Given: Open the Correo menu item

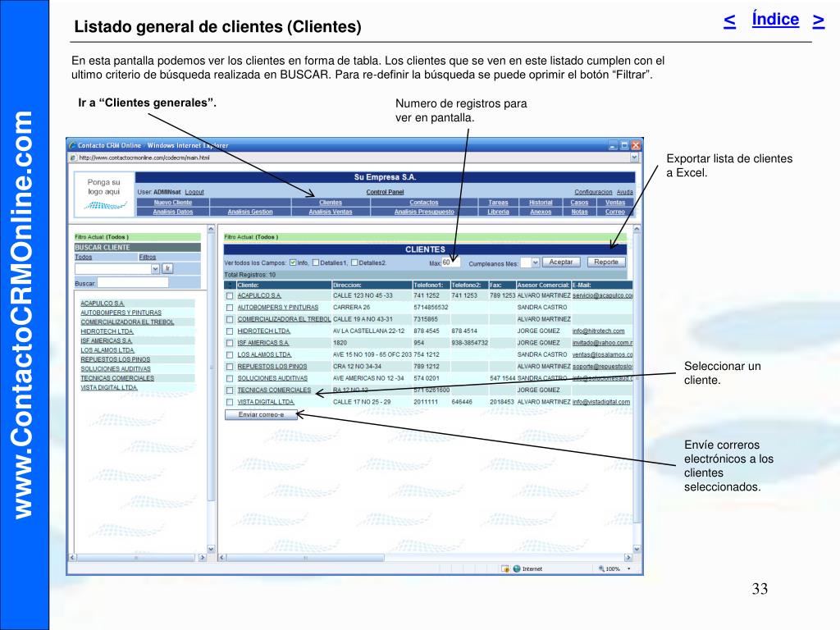Looking at the screenshot, I should pos(615,212).
